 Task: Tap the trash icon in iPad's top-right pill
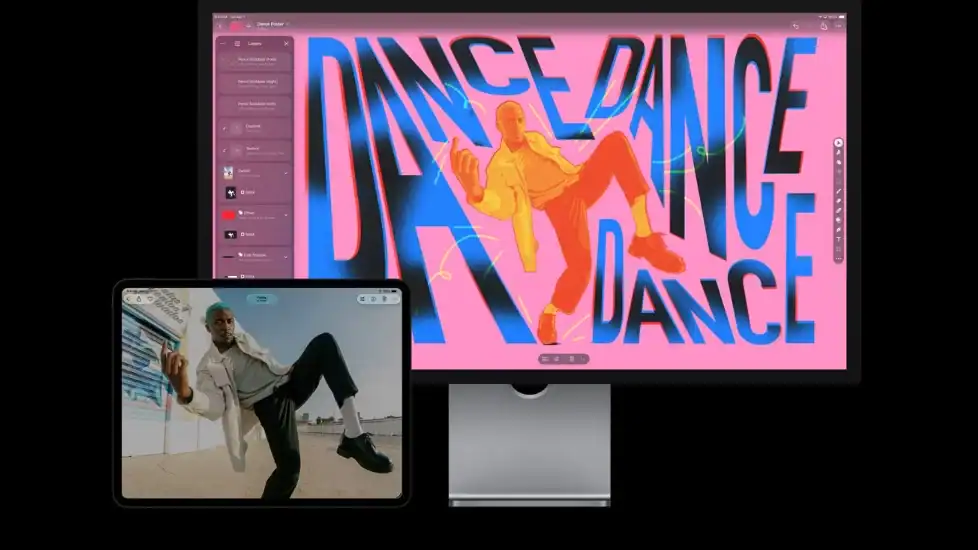384,299
